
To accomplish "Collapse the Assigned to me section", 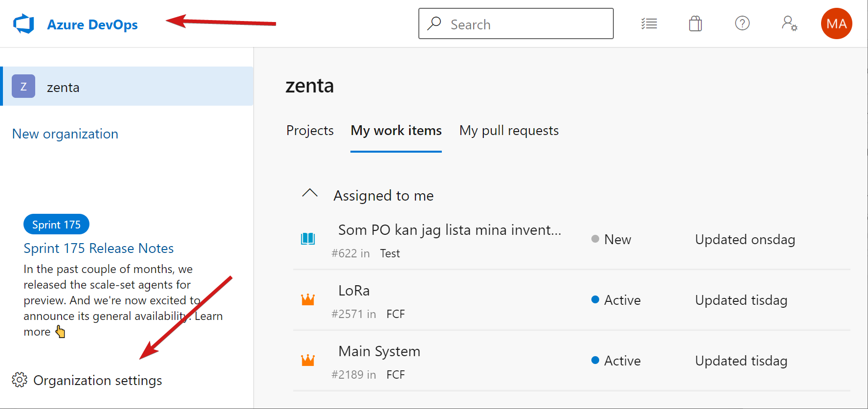I will pos(310,194).
